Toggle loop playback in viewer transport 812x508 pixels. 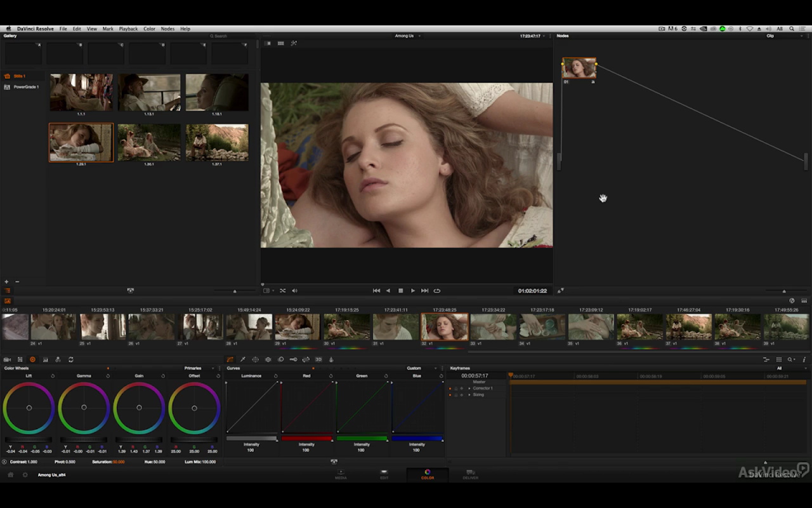(x=437, y=291)
